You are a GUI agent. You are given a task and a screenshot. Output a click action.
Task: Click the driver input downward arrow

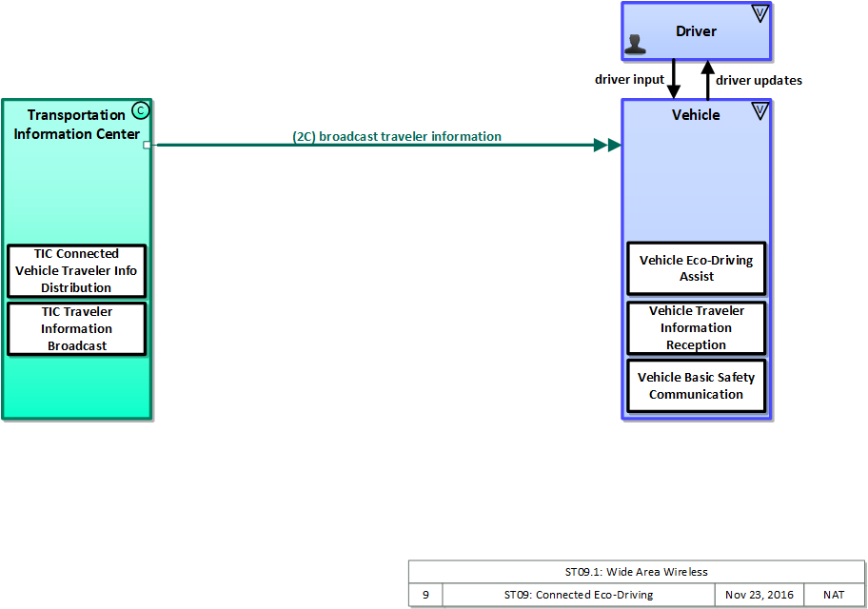tap(674, 80)
